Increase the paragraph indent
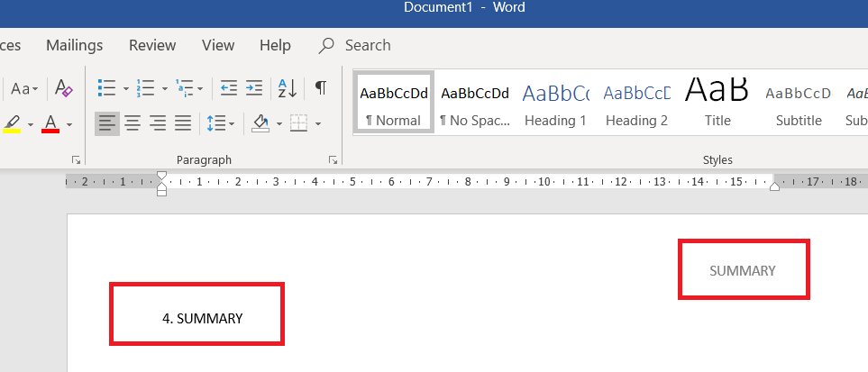The image size is (868, 372). pos(254,88)
